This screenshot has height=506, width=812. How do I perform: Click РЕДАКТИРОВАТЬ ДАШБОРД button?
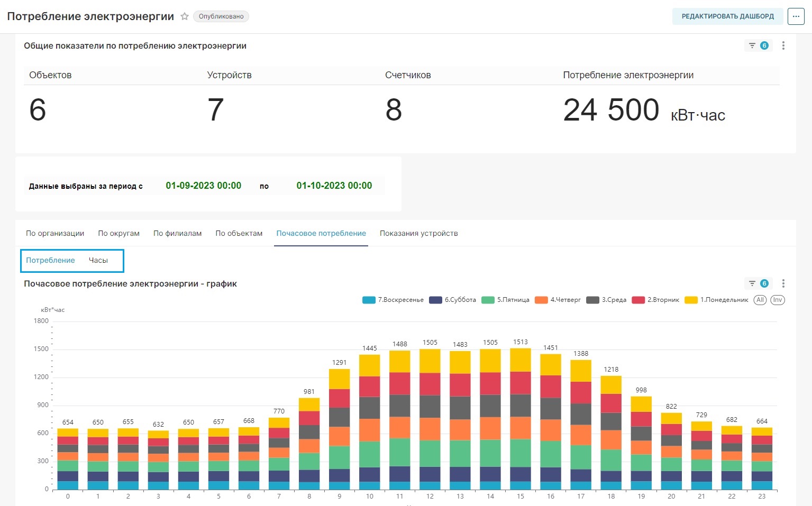coord(727,16)
